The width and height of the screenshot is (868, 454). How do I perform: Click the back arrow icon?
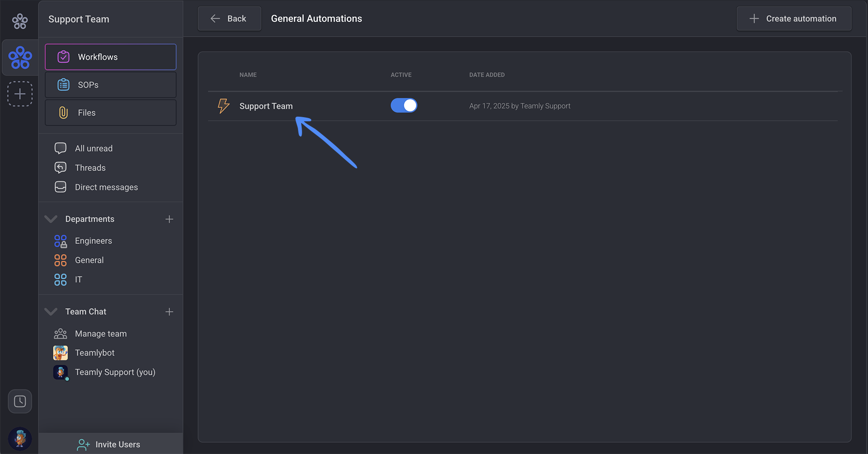215,19
